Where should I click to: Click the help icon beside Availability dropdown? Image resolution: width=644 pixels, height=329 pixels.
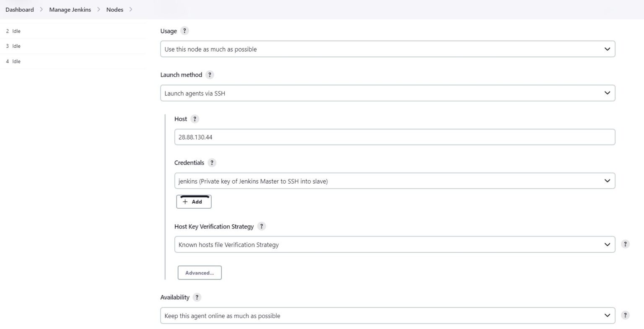[x=625, y=315]
